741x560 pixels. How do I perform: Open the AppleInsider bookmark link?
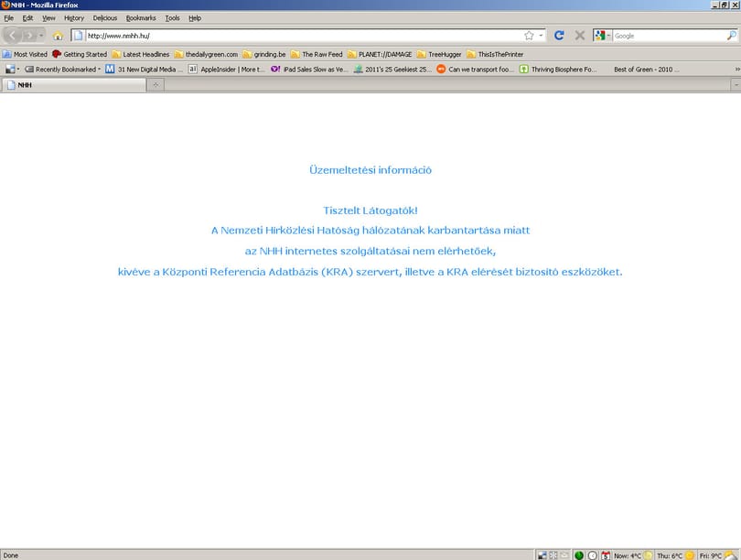coord(226,70)
